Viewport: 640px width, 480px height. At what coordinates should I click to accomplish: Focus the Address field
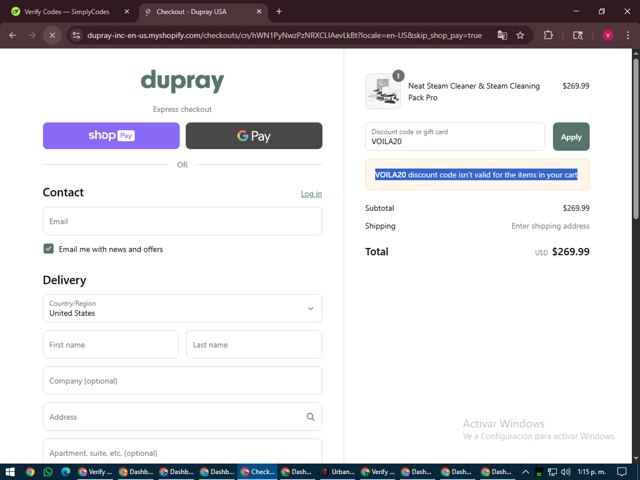(182, 417)
